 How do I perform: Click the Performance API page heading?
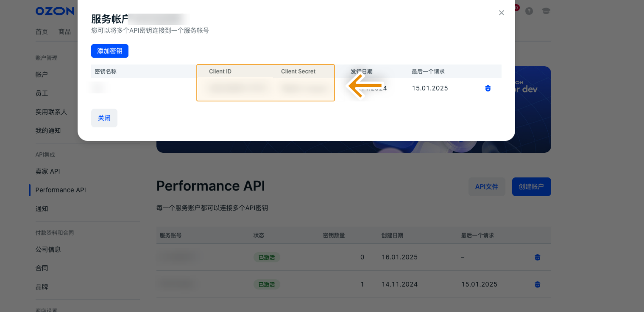tap(211, 186)
